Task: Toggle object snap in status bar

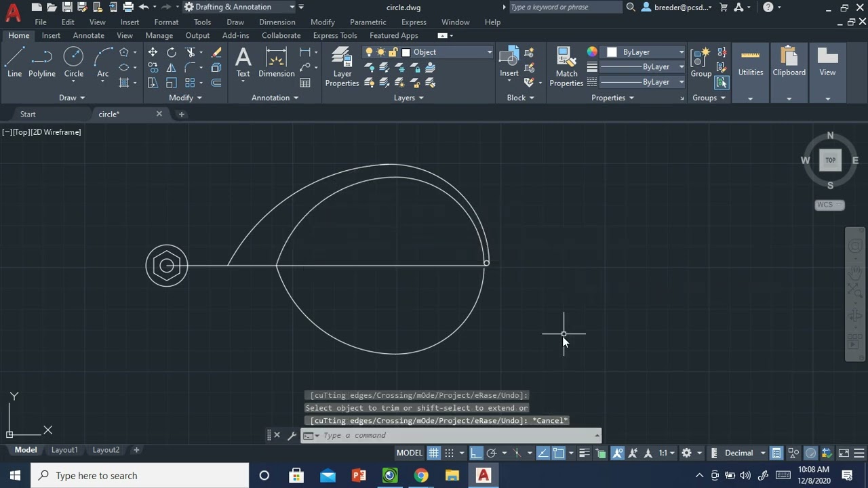Action: (558, 453)
